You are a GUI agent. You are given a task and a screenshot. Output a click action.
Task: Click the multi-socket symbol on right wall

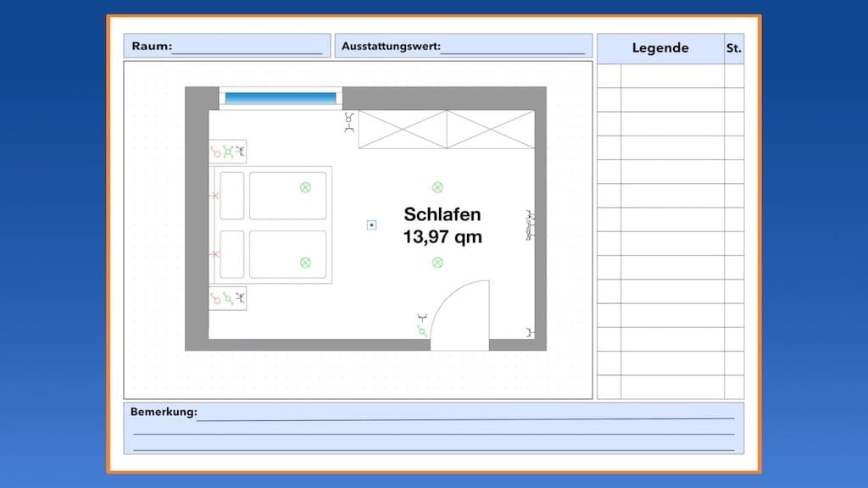tap(531, 225)
